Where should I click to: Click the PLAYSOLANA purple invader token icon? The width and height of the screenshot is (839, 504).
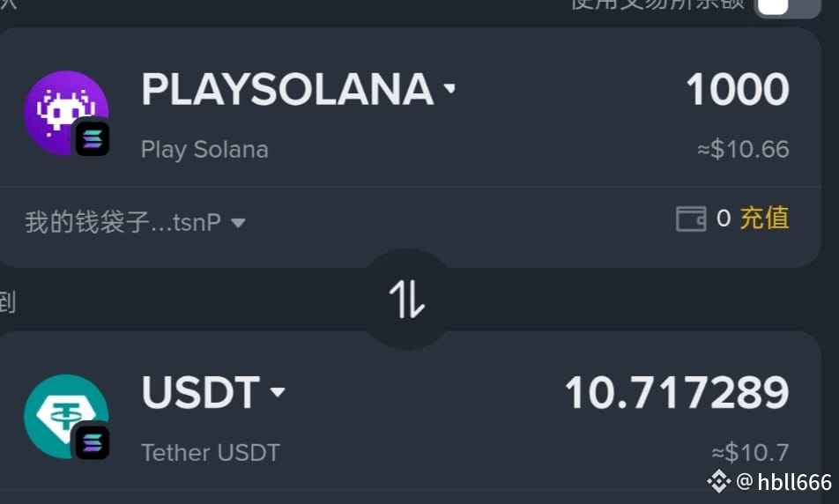pyautogui.click(x=66, y=113)
